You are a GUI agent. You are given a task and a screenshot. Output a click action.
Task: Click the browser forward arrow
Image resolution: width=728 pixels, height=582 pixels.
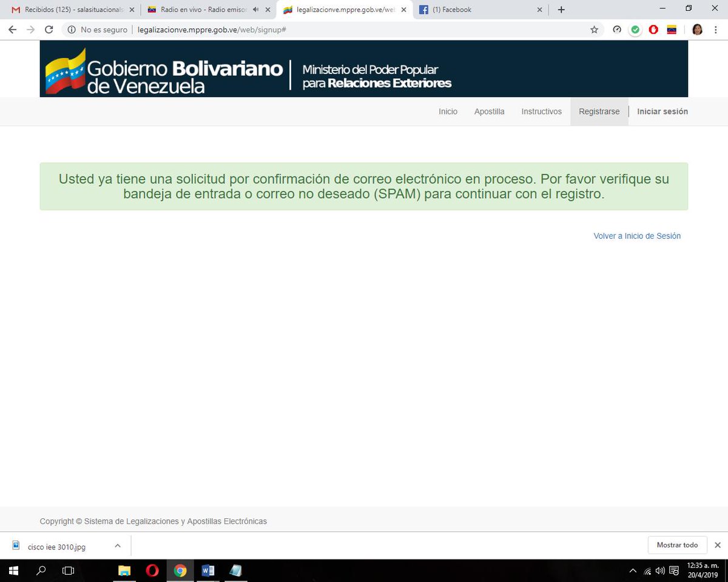click(30, 29)
